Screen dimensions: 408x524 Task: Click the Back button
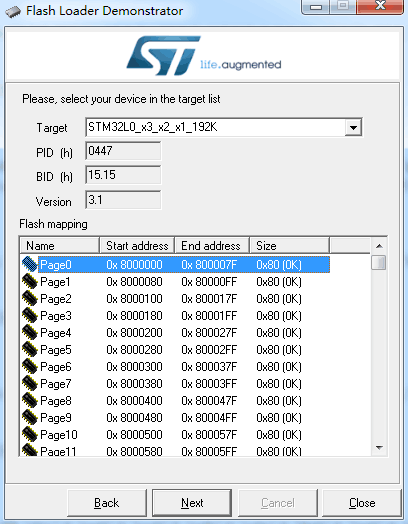(x=107, y=503)
